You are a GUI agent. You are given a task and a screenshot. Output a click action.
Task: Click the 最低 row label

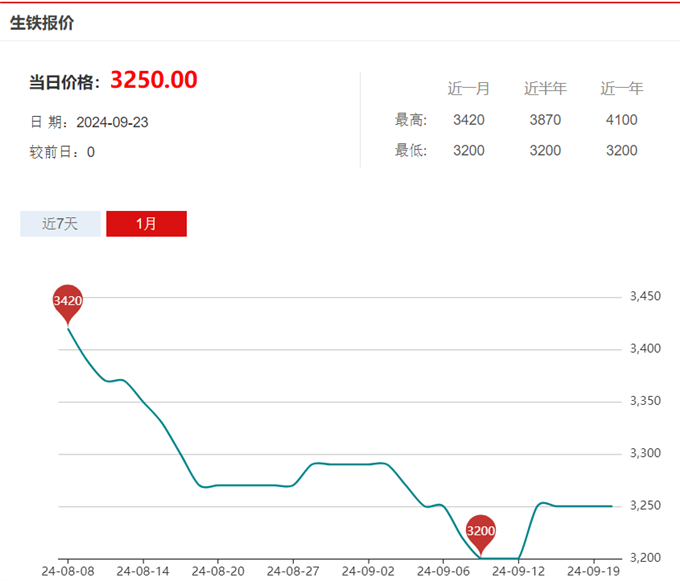(411, 150)
